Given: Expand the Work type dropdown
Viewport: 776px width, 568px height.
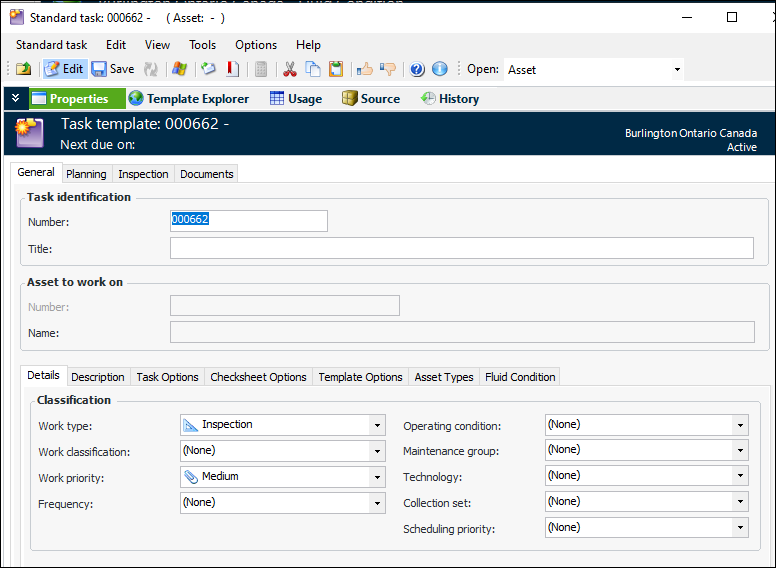Looking at the screenshot, I should click(377, 425).
